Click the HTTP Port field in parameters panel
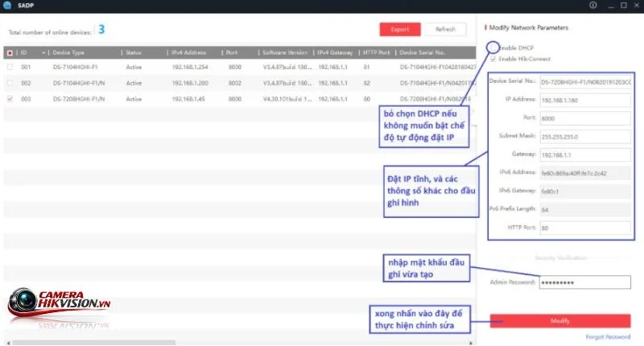 [x=585, y=228]
